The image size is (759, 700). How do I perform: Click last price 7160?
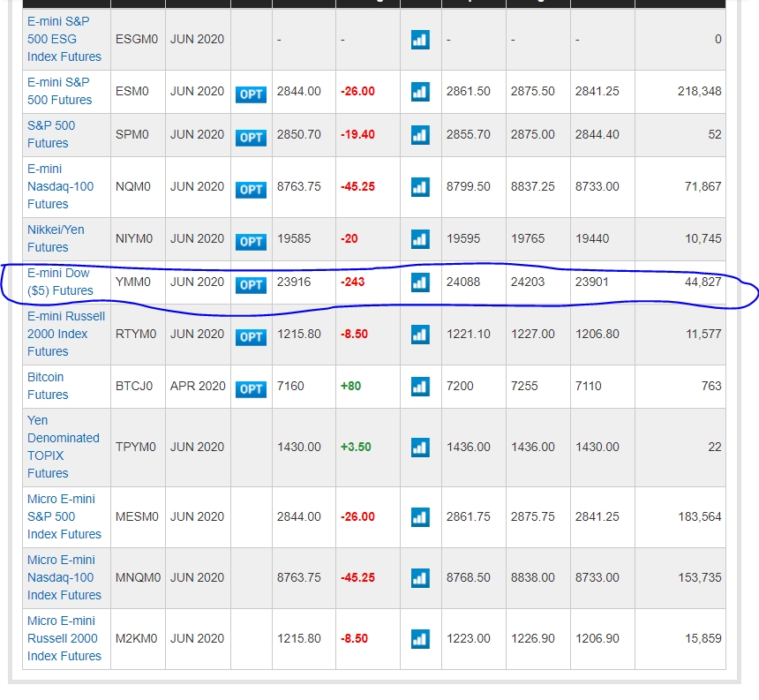(x=290, y=386)
